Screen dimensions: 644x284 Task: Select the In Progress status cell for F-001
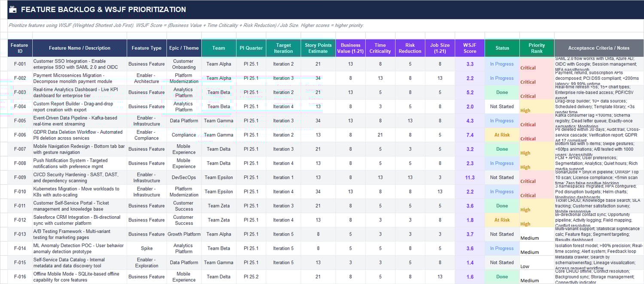502,64
